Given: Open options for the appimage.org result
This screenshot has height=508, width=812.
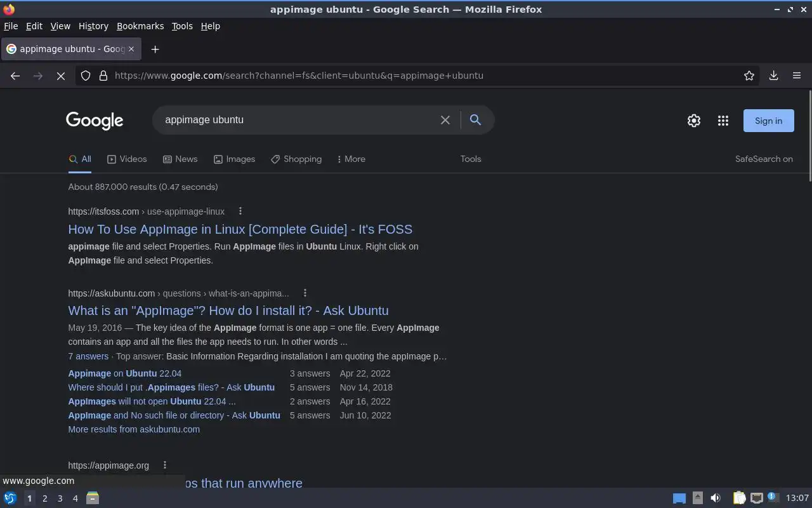Looking at the screenshot, I should (x=164, y=465).
